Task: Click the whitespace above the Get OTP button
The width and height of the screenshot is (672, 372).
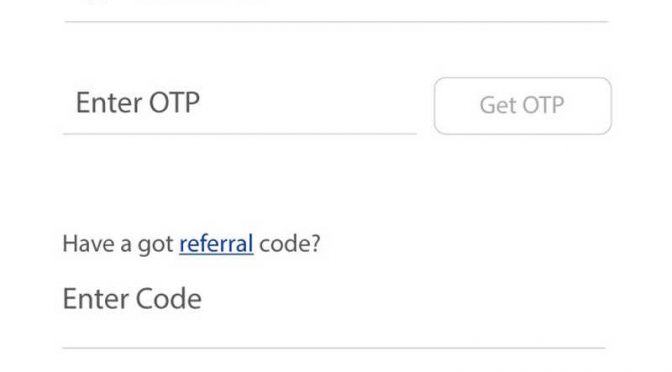Action: (522, 51)
